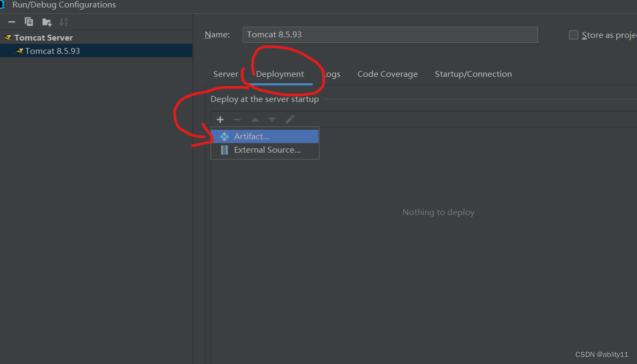637x364 pixels.
Task: Choose Artifact... from the popup menu
Action: [265, 136]
